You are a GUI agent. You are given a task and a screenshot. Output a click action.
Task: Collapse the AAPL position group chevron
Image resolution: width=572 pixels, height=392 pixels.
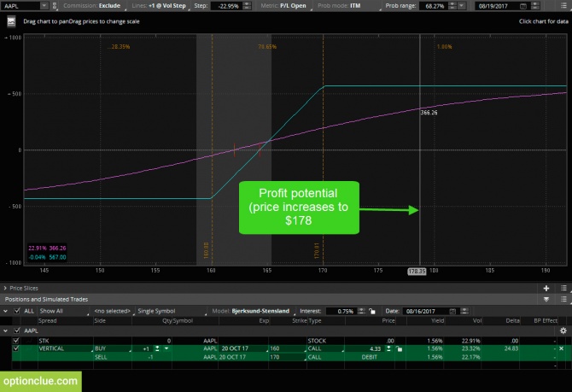click(5, 331)
